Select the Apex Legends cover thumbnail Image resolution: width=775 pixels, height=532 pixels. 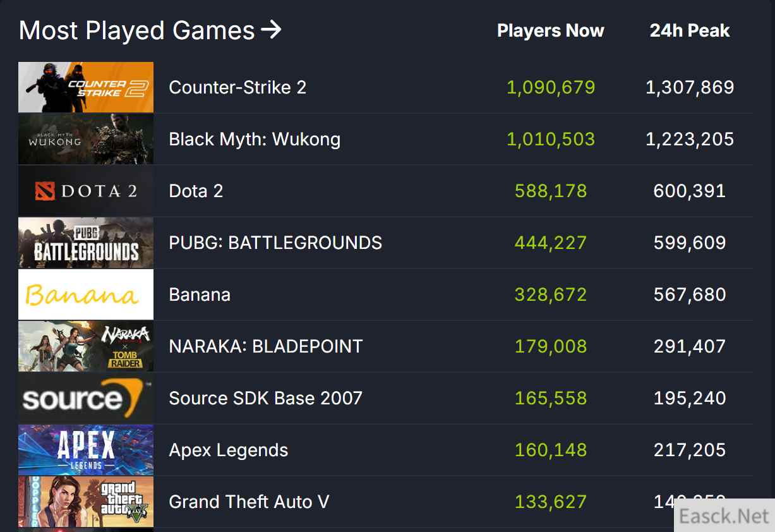click(x=86, y=450)
